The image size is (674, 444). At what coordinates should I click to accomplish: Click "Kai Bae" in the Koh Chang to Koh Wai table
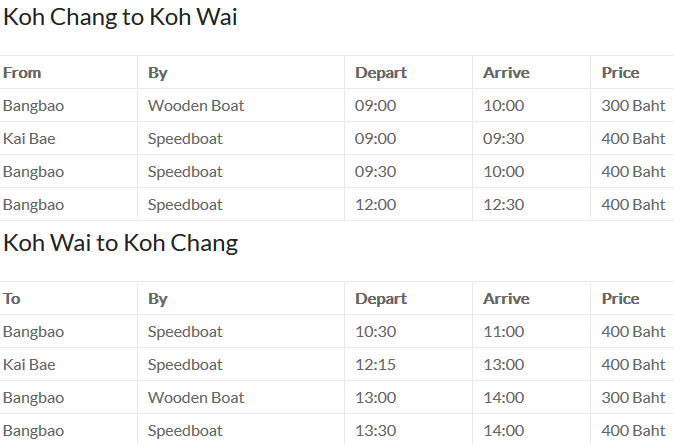[29, 138]
